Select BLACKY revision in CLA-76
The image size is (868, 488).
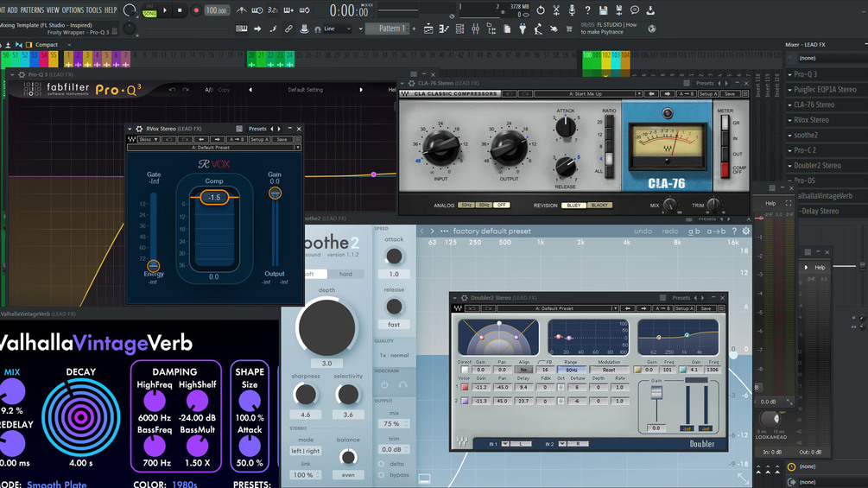[599, 206]
